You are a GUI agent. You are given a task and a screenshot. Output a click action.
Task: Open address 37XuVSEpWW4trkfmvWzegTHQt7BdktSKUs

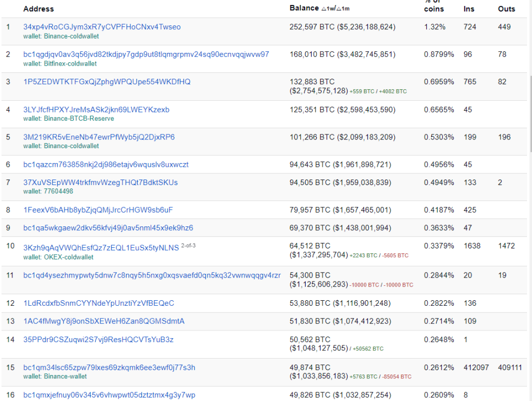[x=100, y=182]
